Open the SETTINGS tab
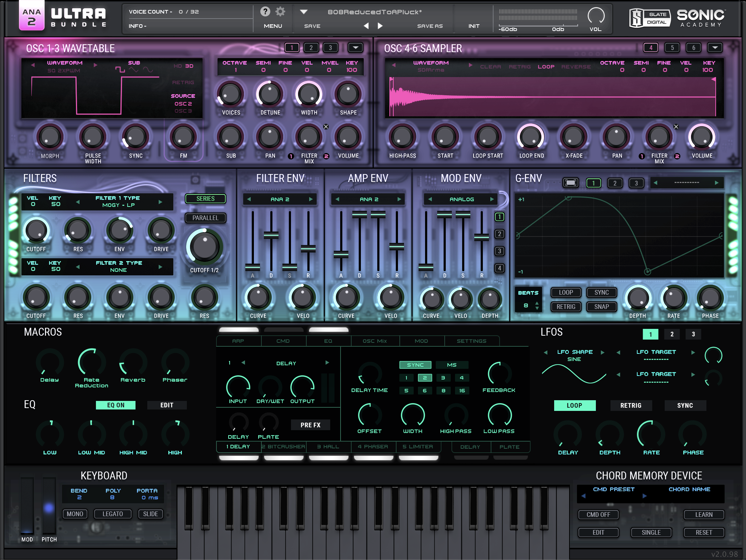Image resolution: width=746 pixels, height=560 pixels. coord(471,341)
